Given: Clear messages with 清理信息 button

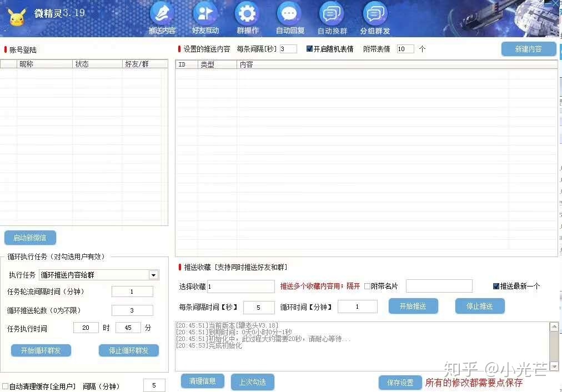Looking at the screenshot, I should [x=202, y=381].
